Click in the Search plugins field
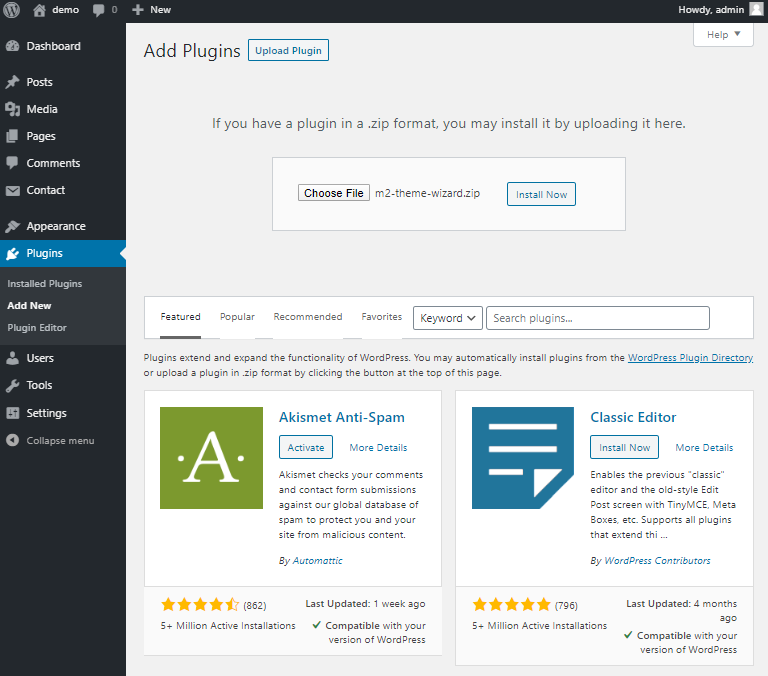Image resolution: width=768 pixels, height=676 pixels. point(598,318)
